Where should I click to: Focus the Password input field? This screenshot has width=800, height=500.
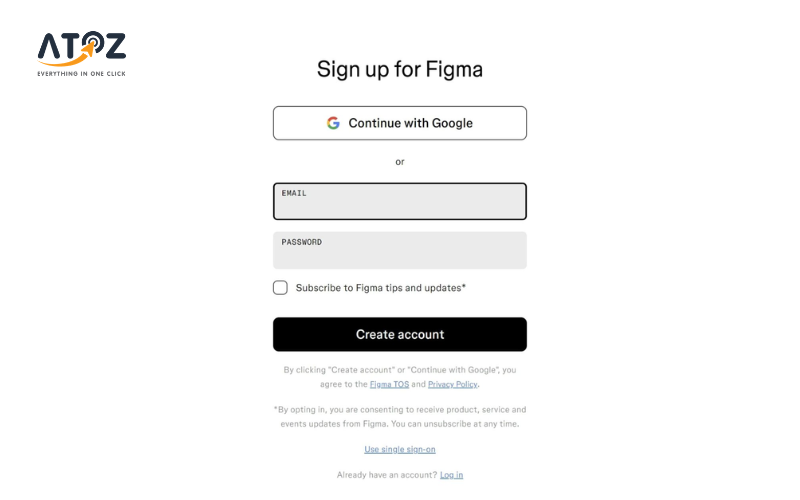[400, 255]
